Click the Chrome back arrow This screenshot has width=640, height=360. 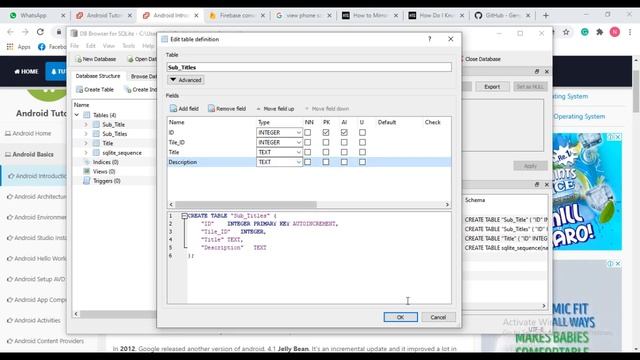[x=10, y=32]
